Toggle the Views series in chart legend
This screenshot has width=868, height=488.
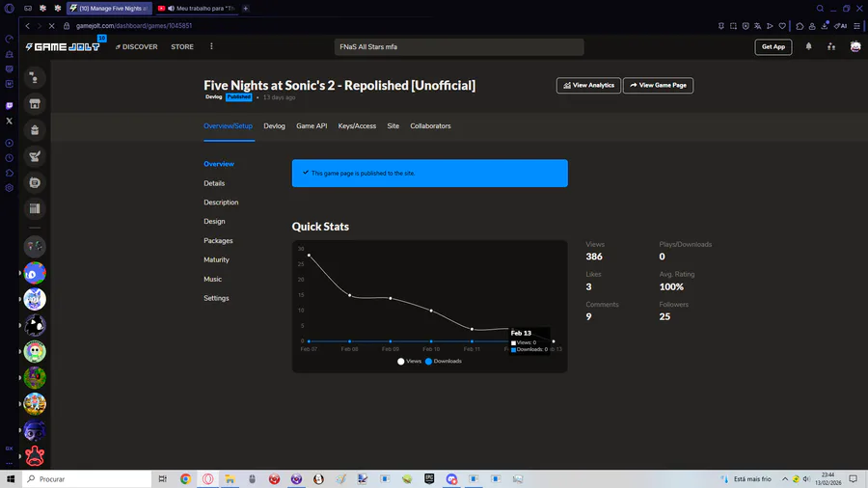tap(409, 362)
